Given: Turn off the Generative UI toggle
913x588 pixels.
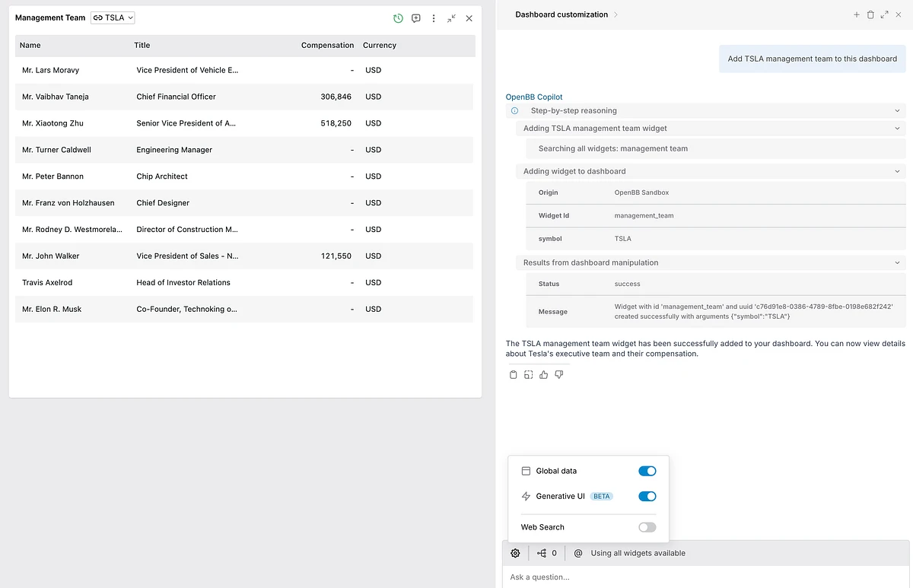Looking at the screenshot, I should 647,496.
